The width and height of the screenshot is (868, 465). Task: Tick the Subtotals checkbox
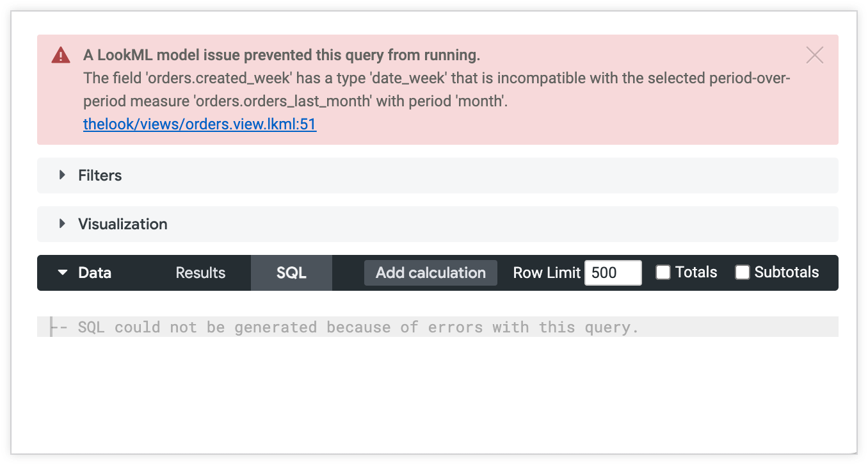click(743, 272)
